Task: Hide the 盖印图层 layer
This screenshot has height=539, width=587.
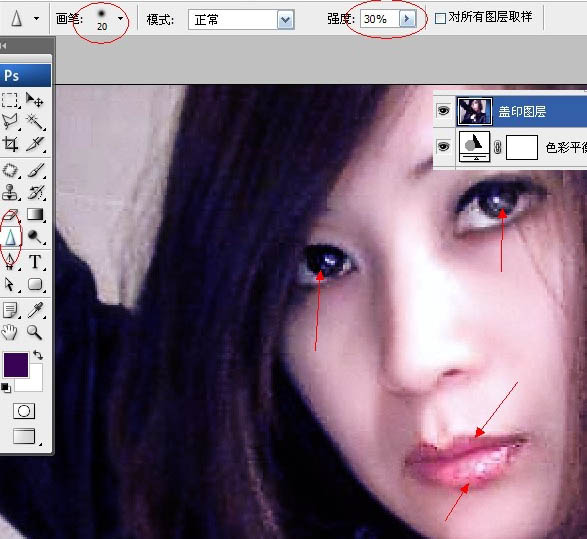Action: pyautogui.click(x=444, y=111)
